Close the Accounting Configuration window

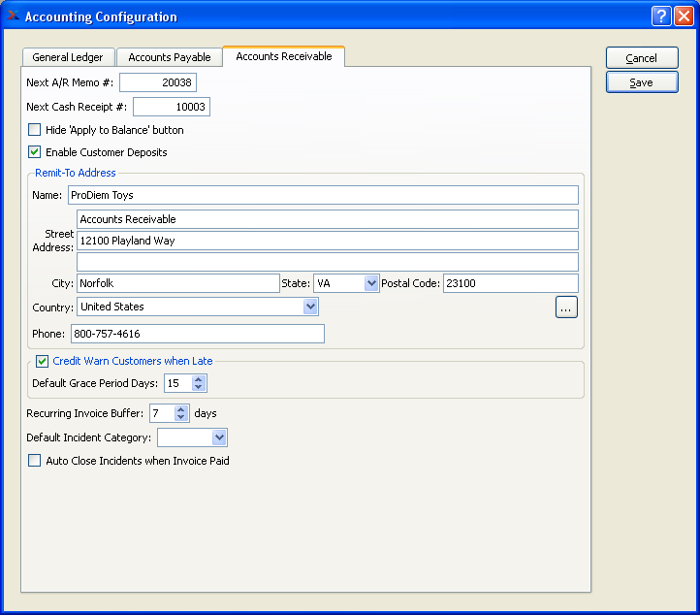pos(684,16)
